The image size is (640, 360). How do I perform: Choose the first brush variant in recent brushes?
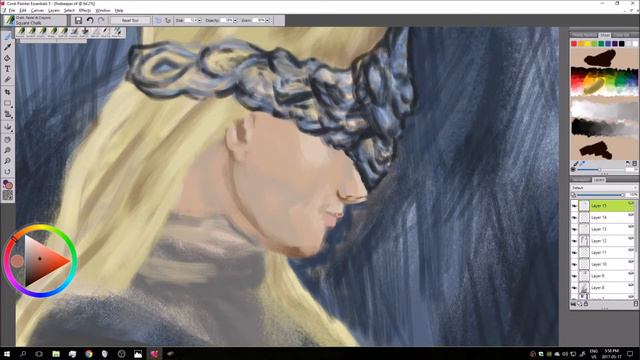[21, 31]
